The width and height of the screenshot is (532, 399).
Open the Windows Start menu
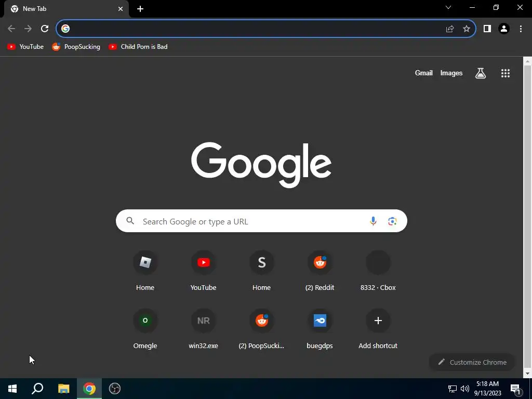click(12, 389)
